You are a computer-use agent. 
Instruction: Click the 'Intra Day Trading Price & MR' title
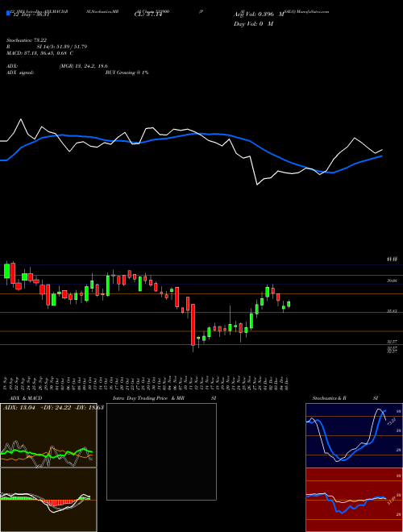(150, 398)
